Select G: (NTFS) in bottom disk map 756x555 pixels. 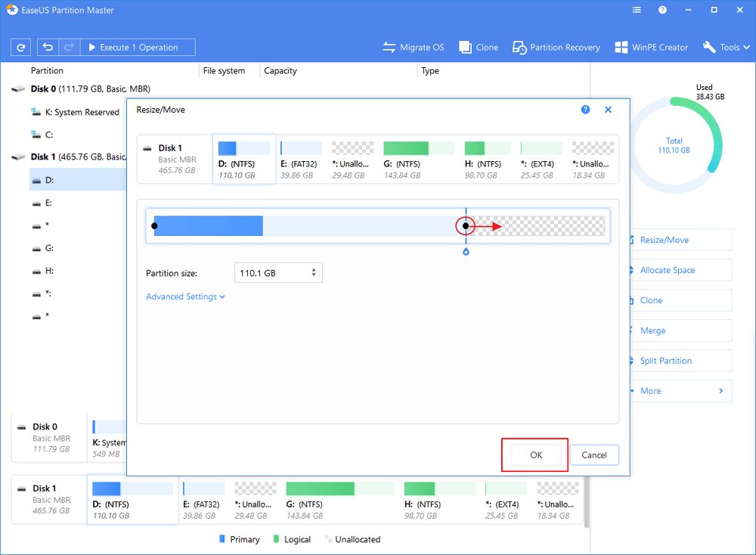[x=340, y=501]
